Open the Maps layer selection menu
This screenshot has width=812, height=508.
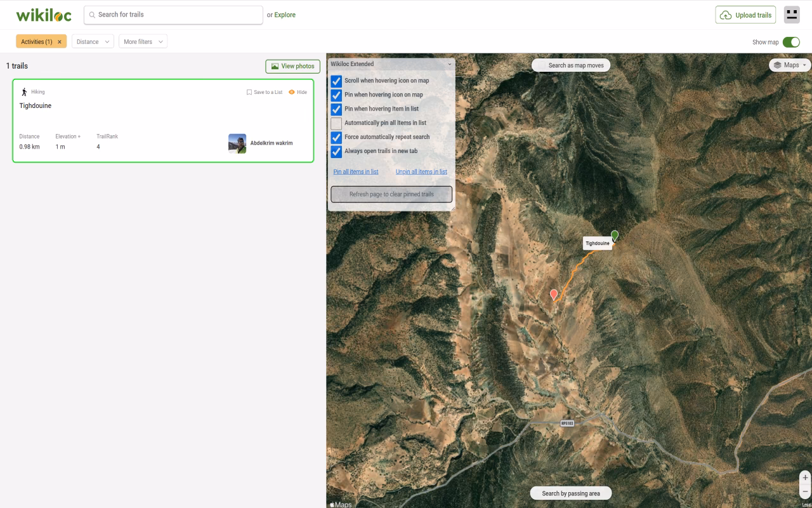click(x=789, y=65)
